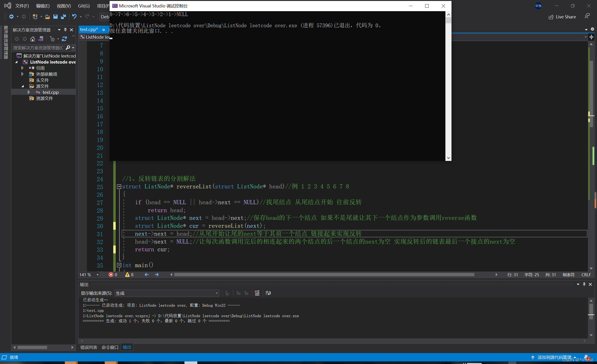Collapse the main function at line 35
Screen dimensions: 597x364
pos(119,265)
